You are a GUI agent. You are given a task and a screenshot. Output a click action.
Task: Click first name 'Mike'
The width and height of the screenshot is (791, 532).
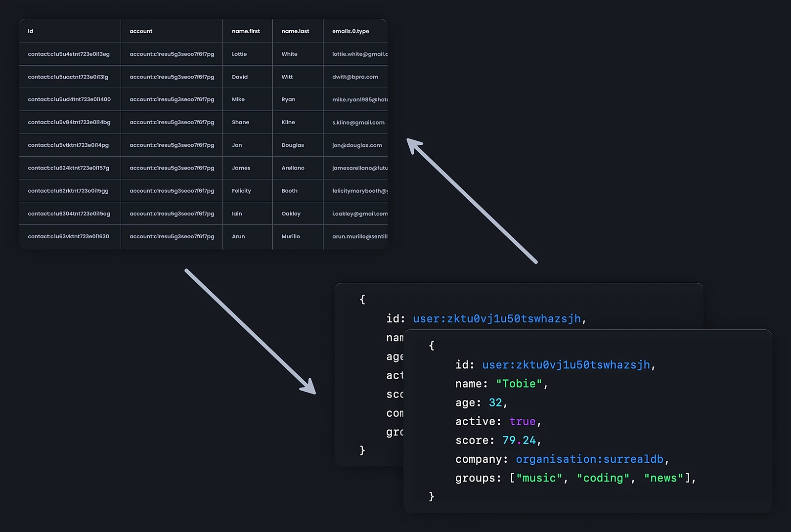point(238,99)
